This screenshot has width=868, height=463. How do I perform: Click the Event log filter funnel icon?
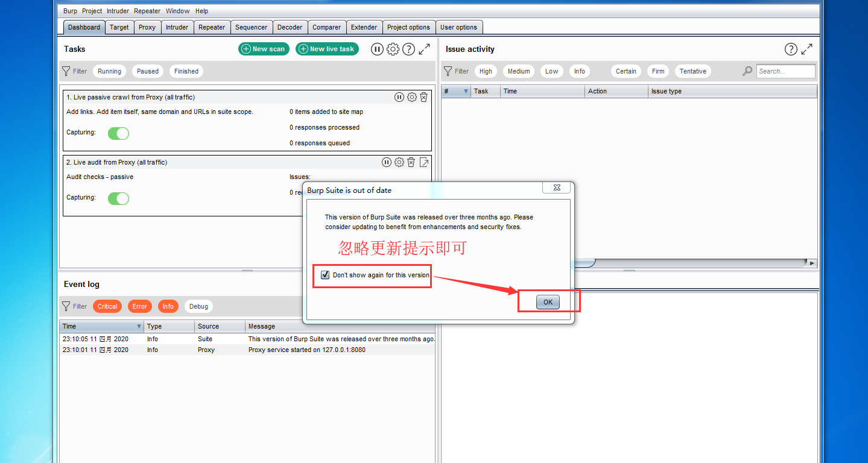(x=66, y=306)
